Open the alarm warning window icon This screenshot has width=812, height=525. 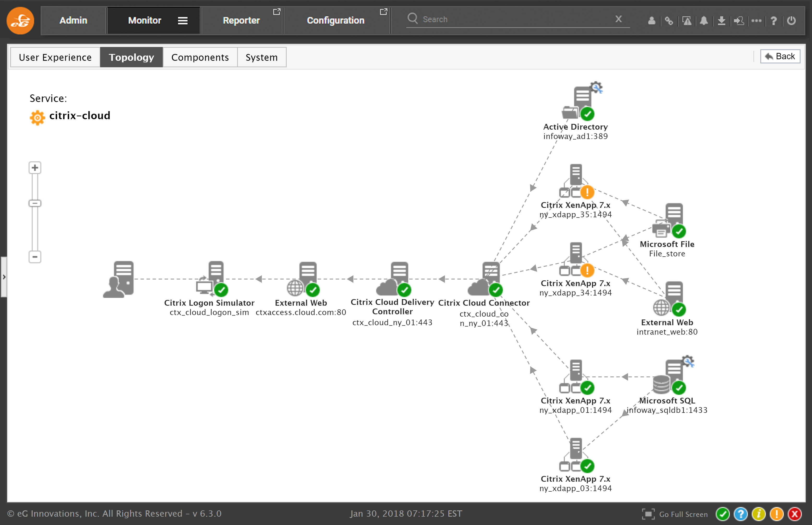687,21
